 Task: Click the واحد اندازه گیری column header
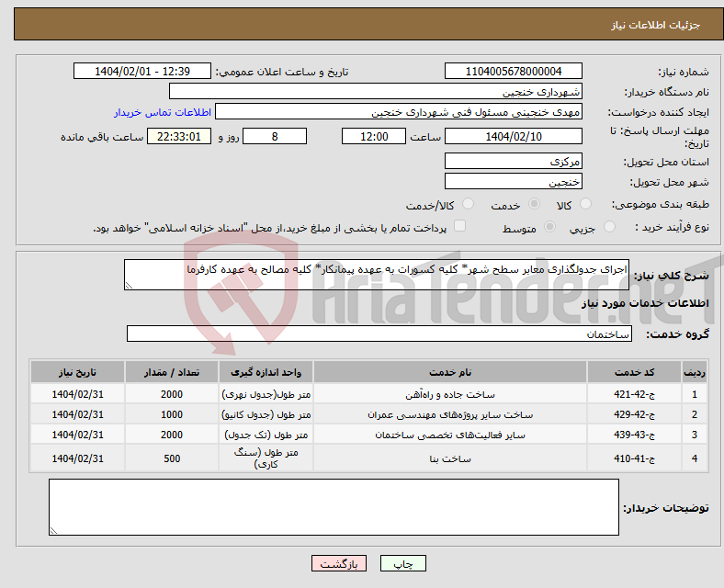[x=266, y=372]
